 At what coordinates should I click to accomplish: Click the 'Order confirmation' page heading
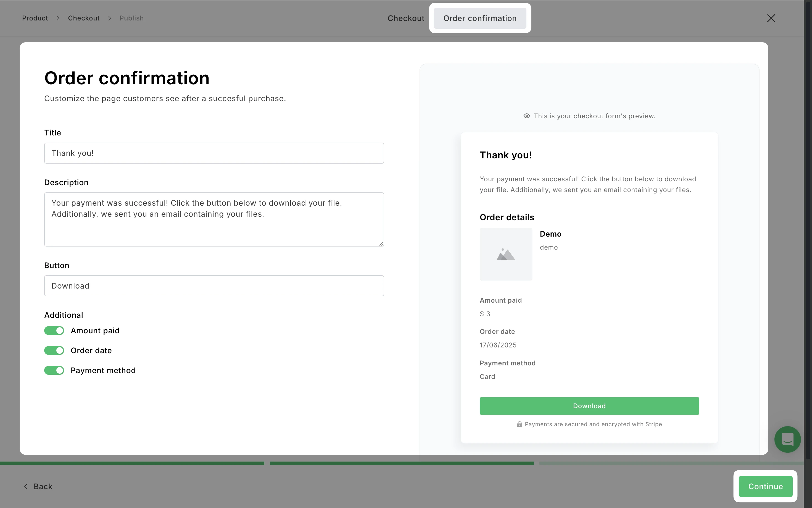click(x=127, y=78)
